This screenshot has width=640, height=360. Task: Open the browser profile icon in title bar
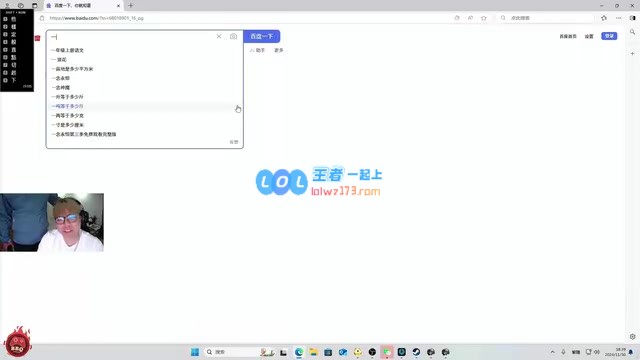7,6
